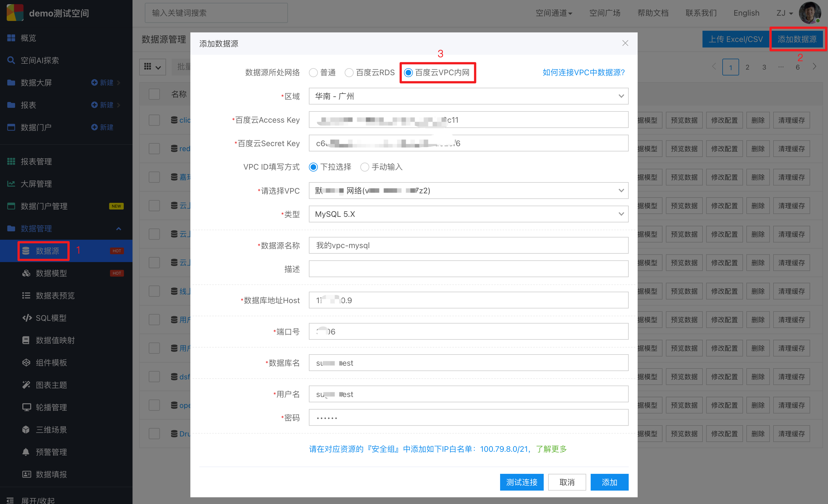Click the plus icon next to 数据大屏 新建
Image resolution: width=828 pixels, height=504 pixels.
[x=94, y=83]
